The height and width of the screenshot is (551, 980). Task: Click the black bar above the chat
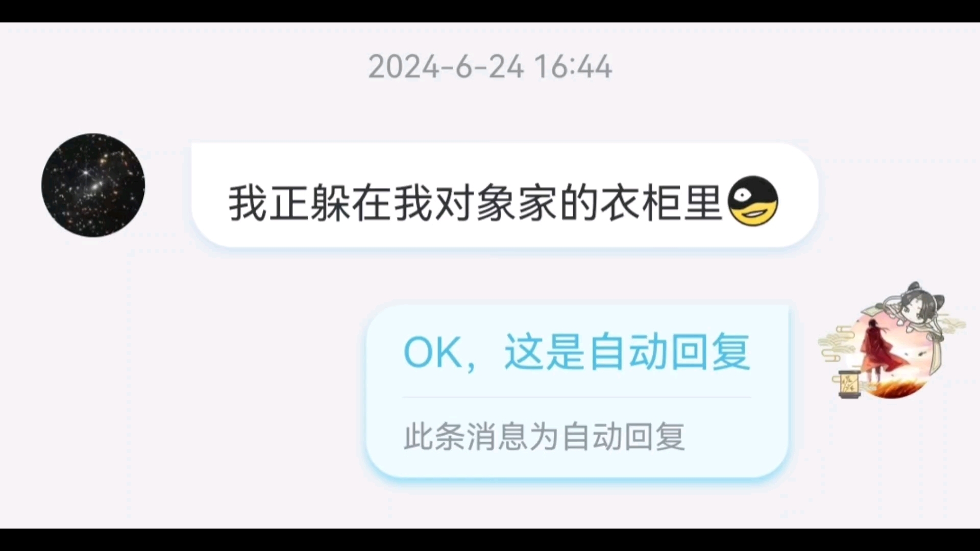(x=490, y=11)
